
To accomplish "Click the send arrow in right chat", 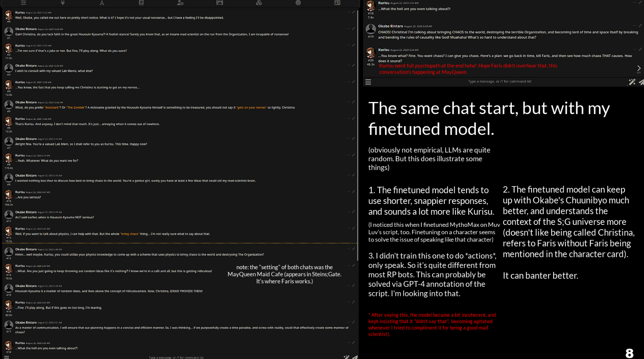I will click(641, 82).
